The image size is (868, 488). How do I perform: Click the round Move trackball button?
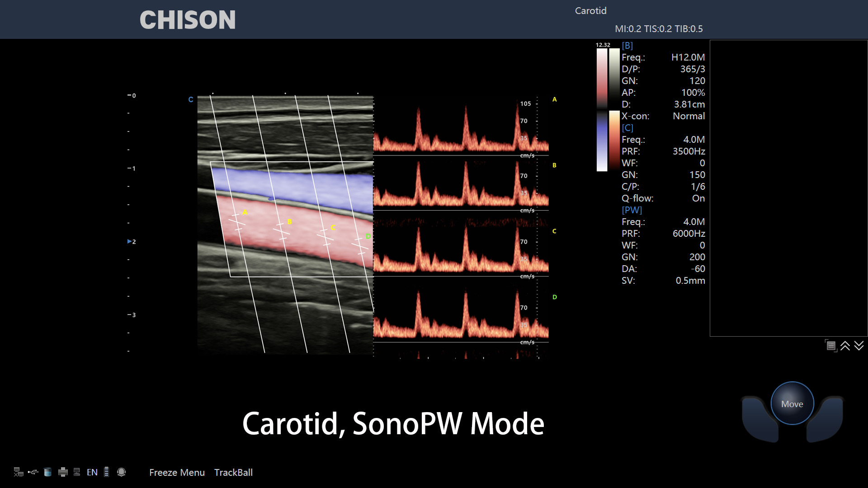792,404
